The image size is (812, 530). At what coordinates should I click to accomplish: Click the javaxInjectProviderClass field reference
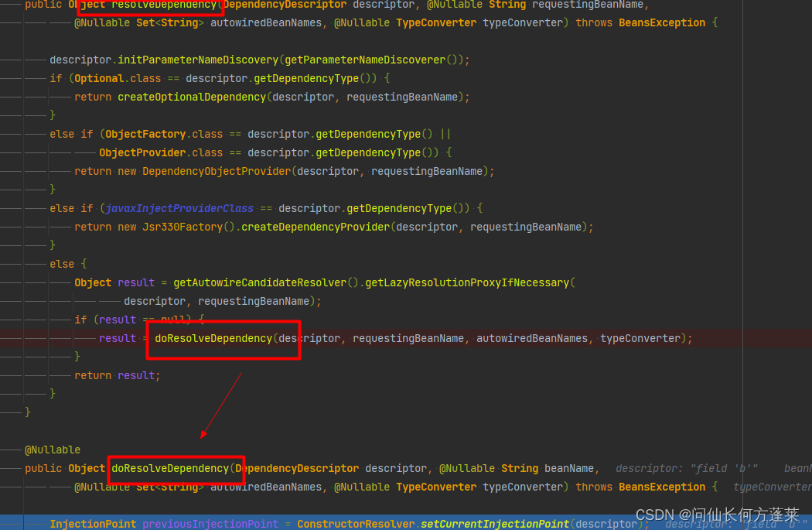coord(179,209)
